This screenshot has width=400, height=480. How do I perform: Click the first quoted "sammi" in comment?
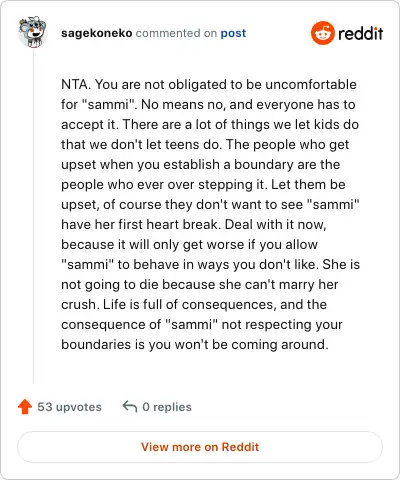111,105
